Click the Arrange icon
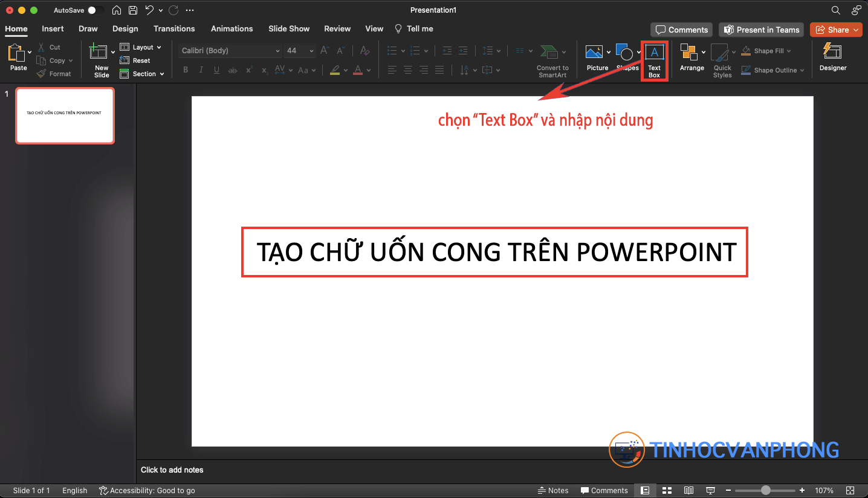This screenshot has width=868, height=498. click(x=689, y=52)
